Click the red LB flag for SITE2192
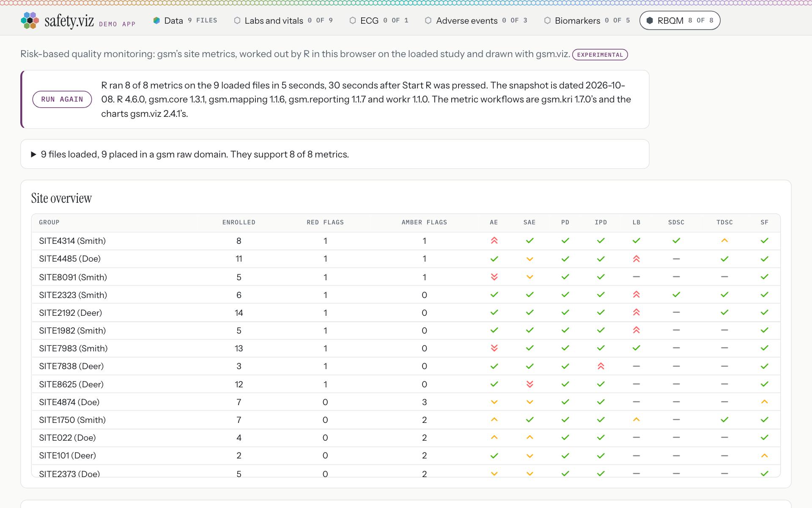The width and height of the screenshot is (812, 508). point(636,312)
